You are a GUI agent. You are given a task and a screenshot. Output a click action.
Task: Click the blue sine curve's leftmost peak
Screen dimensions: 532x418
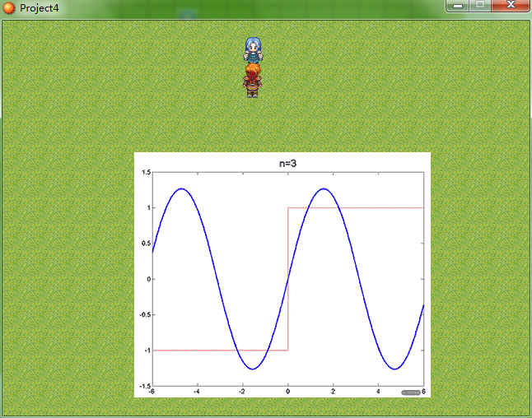[181, 188]
